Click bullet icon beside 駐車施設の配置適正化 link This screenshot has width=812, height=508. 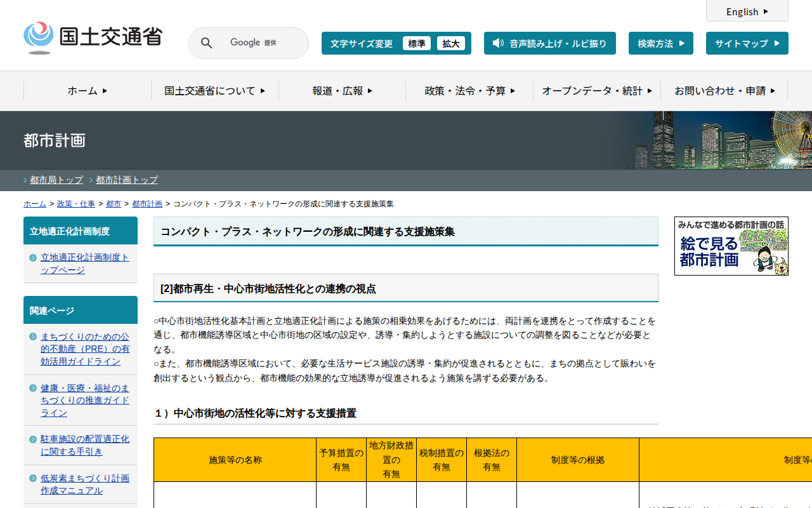(x=33, y=439)
